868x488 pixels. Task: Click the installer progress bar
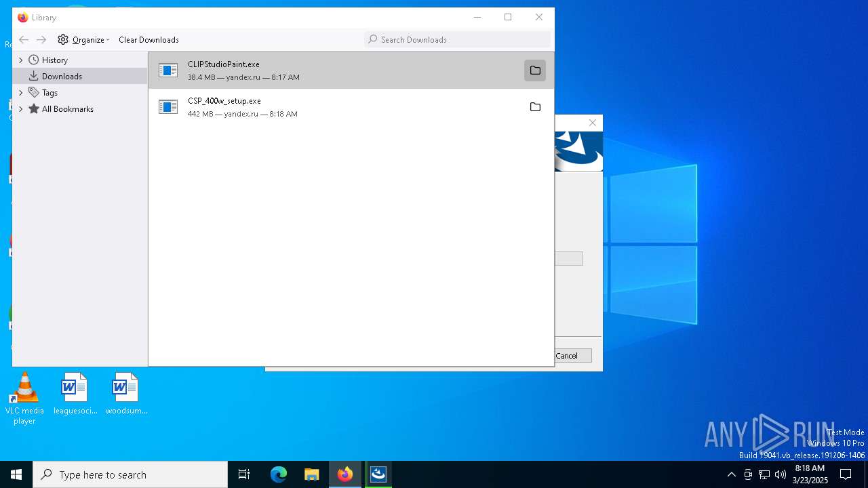point(568,259)
